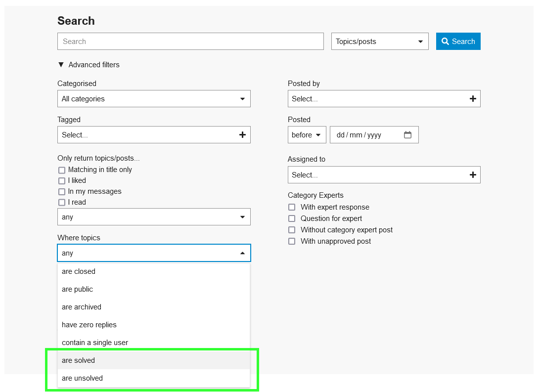Focus the main Search text field

click(190, 42)
